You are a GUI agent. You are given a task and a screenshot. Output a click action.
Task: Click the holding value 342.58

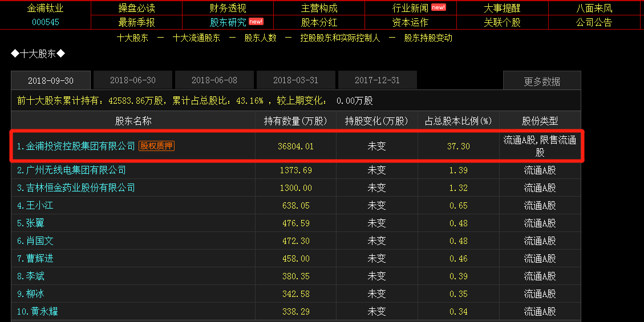pos(295,294)
